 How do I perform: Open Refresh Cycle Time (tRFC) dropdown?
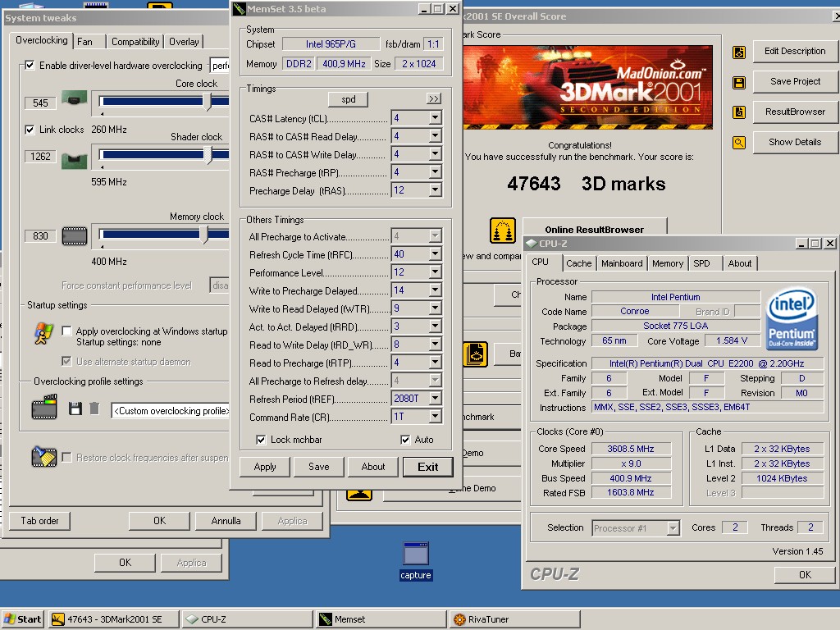pos(435,254)
